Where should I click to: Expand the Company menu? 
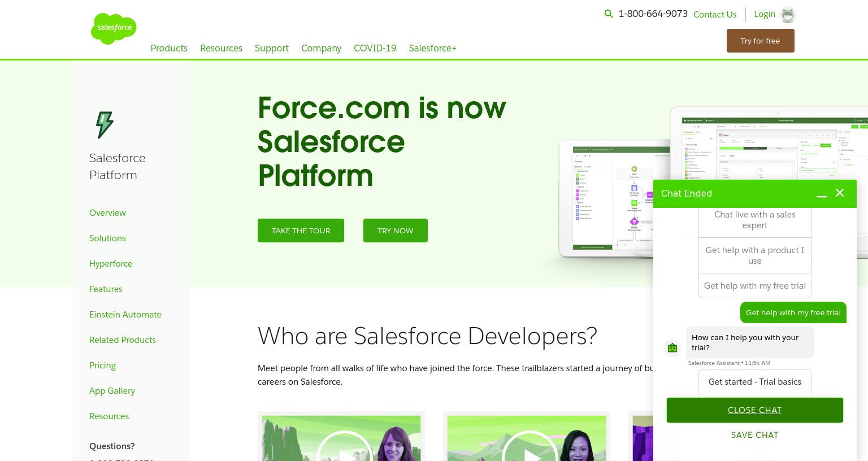click(321, 49)
